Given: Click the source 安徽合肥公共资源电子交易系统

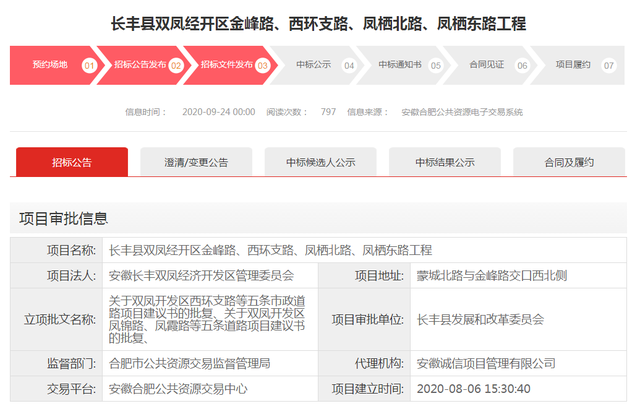Looking at the screenshot, I should (x=462, y=112).
